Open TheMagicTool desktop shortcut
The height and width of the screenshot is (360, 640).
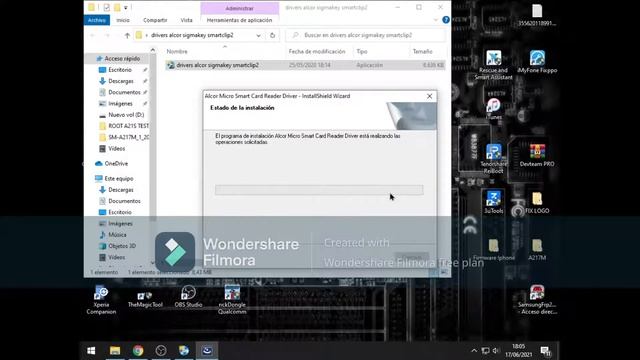145,299
